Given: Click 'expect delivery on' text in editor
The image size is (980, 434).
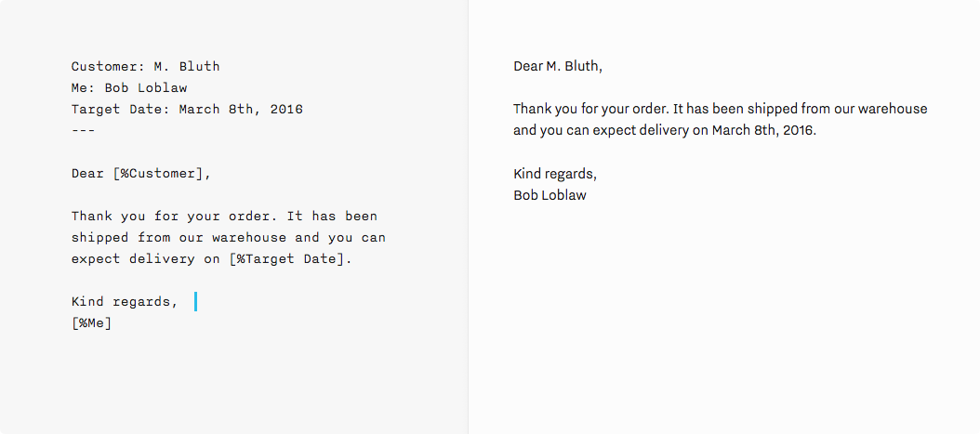Looking at the screenshot, I should click(145, 258).
